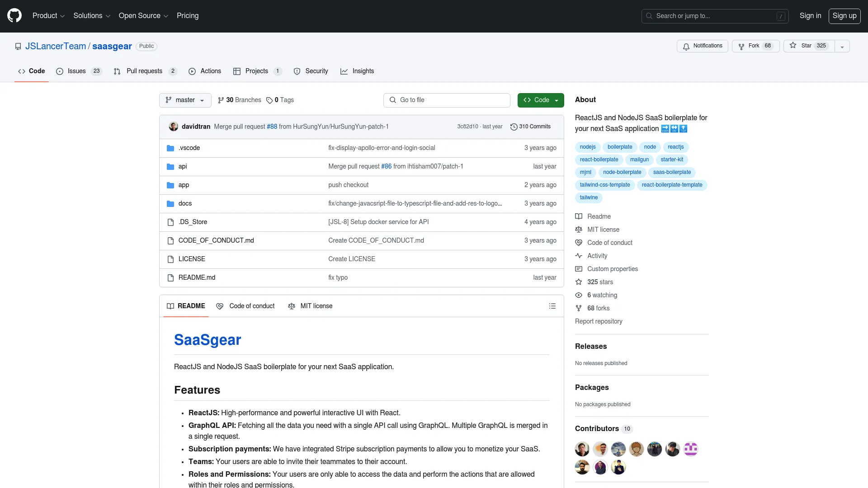The width and height of the screenshot is (868, 488).
Task: Go to the GitHub homepage logo
Action: click(14, 15)
